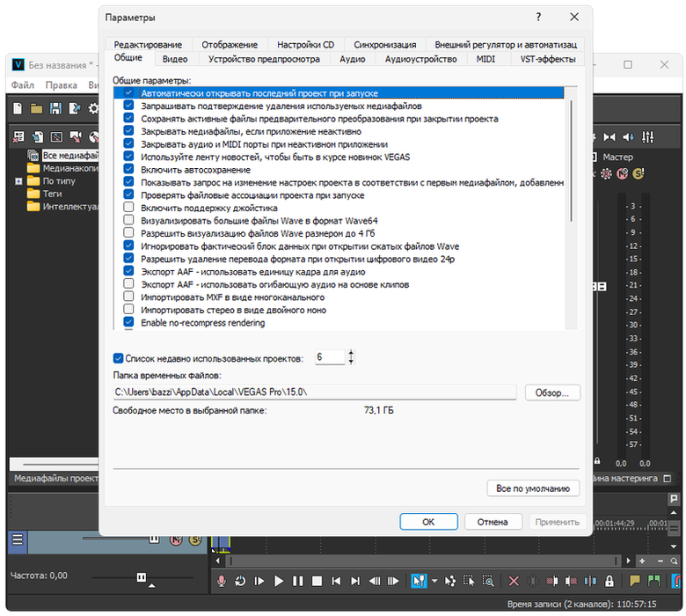The height and width of the screenshot is (616, 686).
Task: Click the Record microphone button in transport bar
Action: coord(222,581)
